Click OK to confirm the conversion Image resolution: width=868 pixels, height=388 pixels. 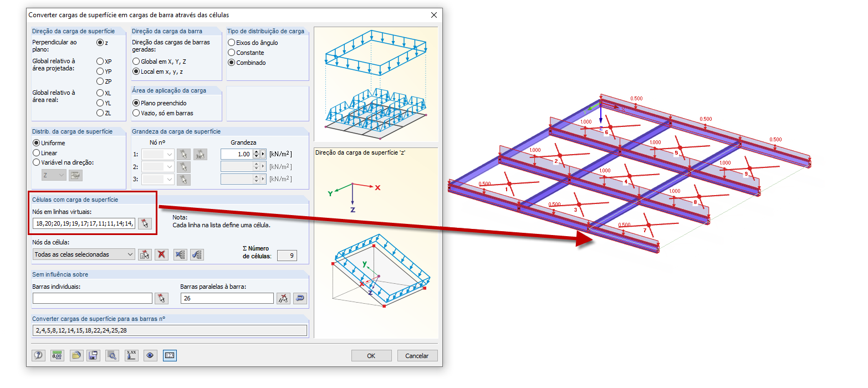coord(371,356)
